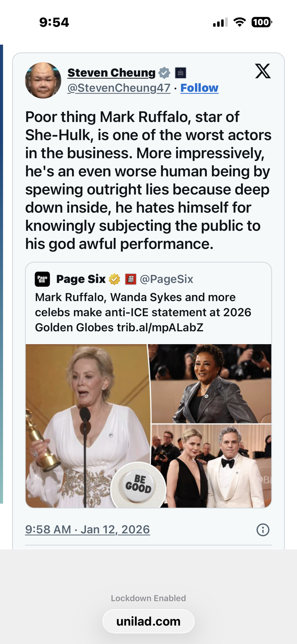The image size is (297, 644).
Task: Follow the StevenCheung47 account
Action: 199,88
